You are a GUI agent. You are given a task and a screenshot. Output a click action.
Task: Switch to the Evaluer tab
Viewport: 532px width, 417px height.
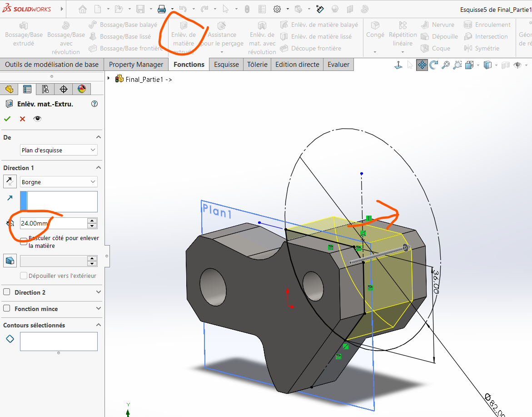click(338, 65)
